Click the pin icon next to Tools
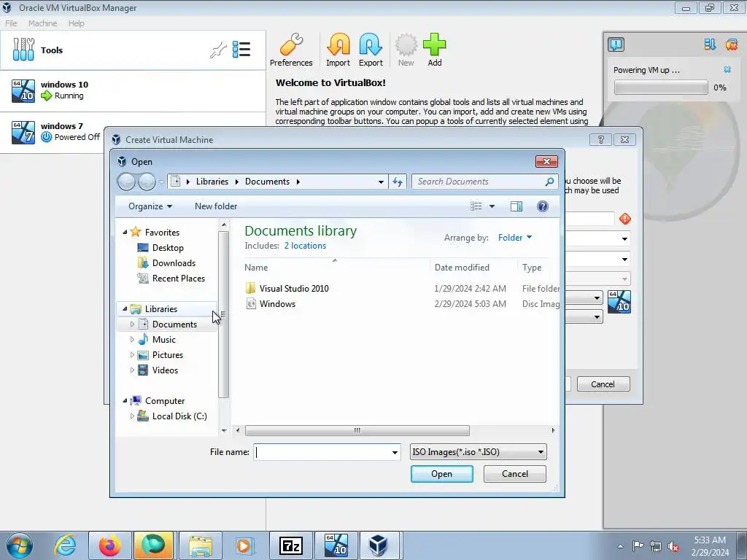 click(x=217, y=50)
